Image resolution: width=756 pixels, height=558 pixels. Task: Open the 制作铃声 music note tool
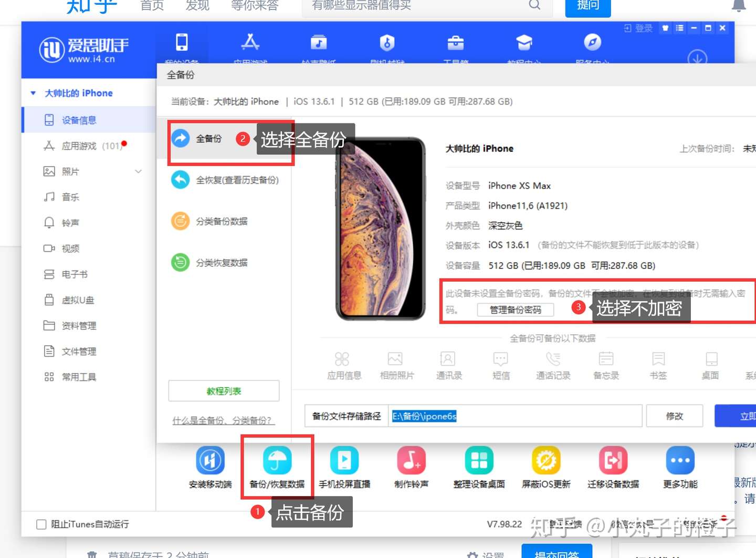point(412,460)
